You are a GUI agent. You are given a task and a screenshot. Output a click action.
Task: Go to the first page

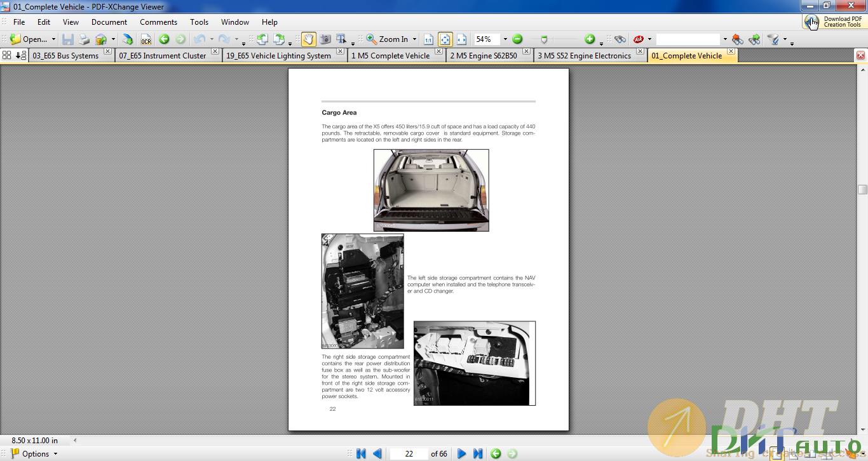click(362, 453)
